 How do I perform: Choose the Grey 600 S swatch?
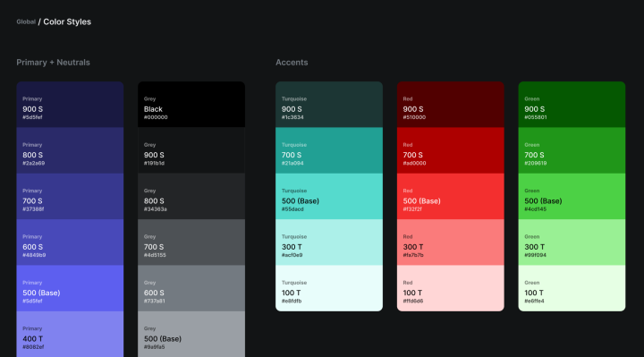[191, 288]
